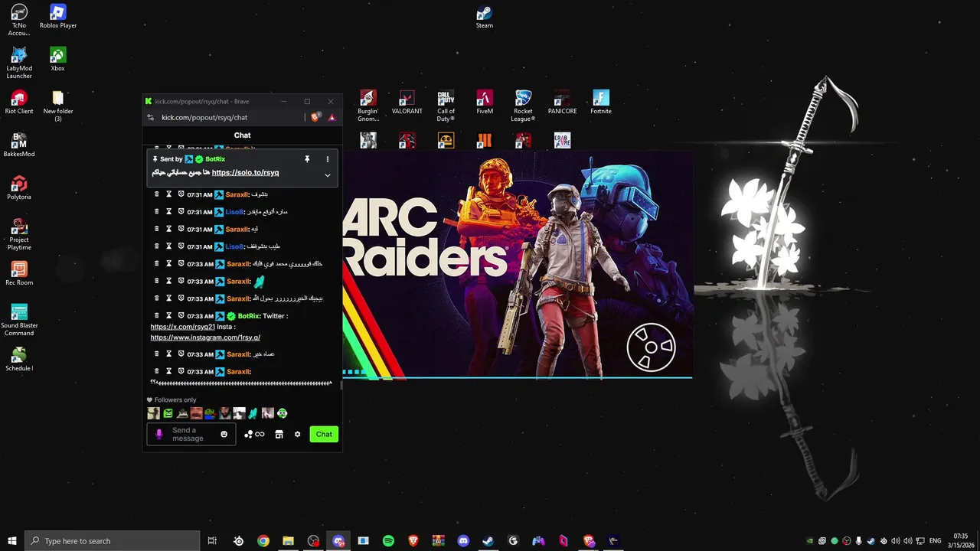Select the Sound Blaster Command desktop icon

point(19,320)
